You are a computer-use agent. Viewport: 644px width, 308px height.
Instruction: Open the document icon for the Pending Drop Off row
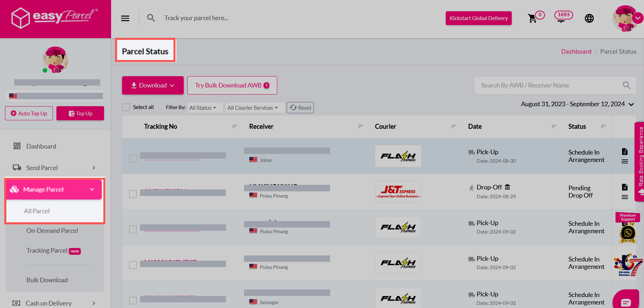(625, 187)
